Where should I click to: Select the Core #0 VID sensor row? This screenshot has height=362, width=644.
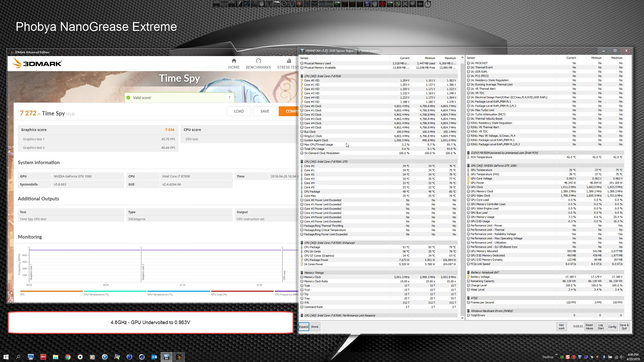[378, 80]
